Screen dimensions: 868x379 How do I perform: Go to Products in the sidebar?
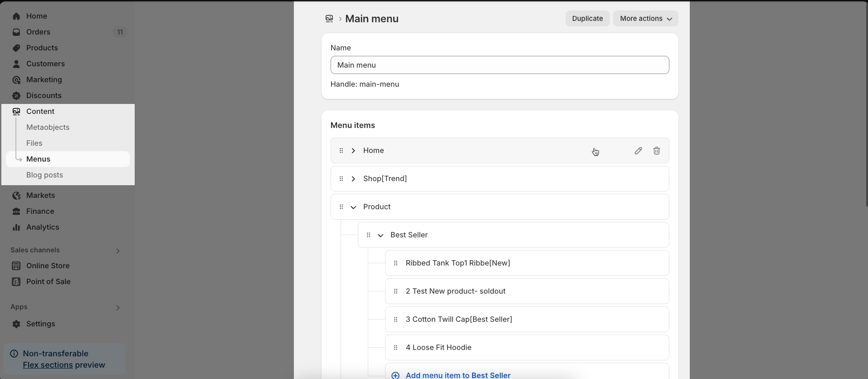[42, 48]
